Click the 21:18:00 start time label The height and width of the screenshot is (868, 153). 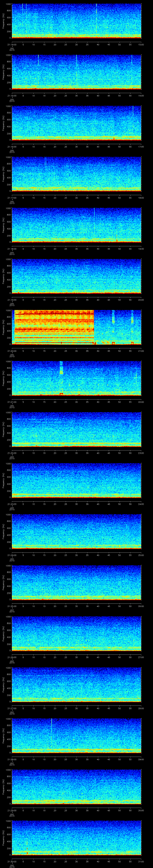[x=12, y=249]
